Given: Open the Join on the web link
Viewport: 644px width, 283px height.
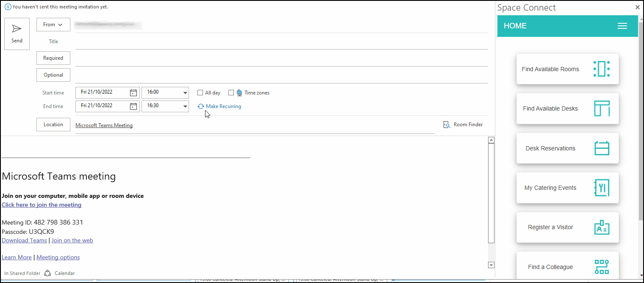Looking at the screenshot, I should (72, 240).
